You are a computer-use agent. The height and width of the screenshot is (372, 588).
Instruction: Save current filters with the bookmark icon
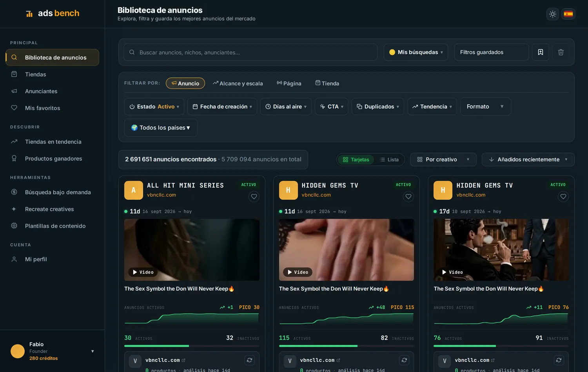[541, 52]
